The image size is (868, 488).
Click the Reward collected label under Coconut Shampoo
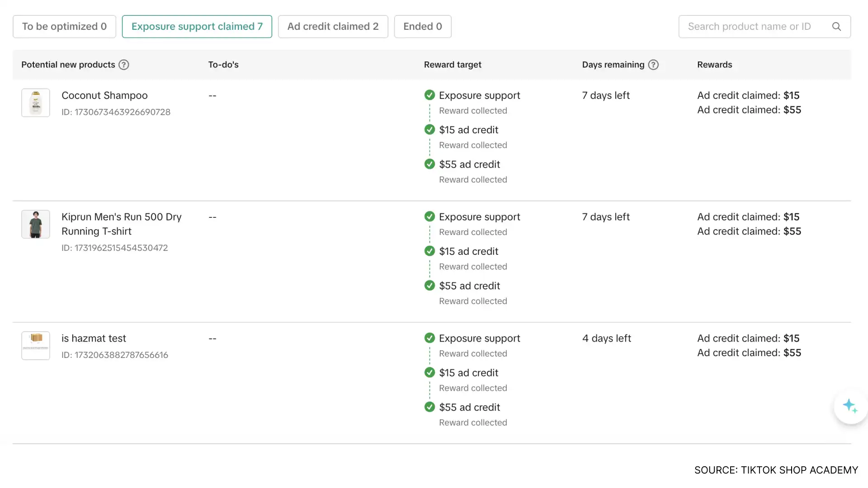click(x=473, y=110)
